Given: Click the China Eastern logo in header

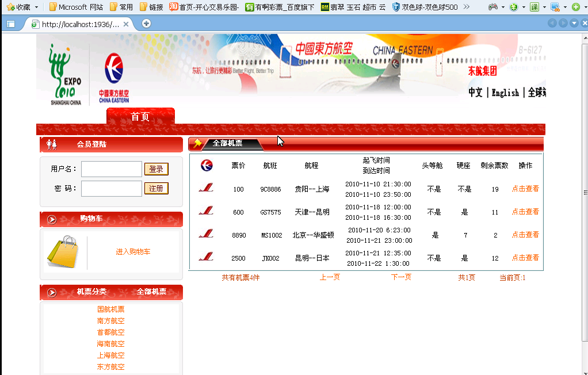Looking at the screenshot, I should pyautogui.click(x=114, y=78).
